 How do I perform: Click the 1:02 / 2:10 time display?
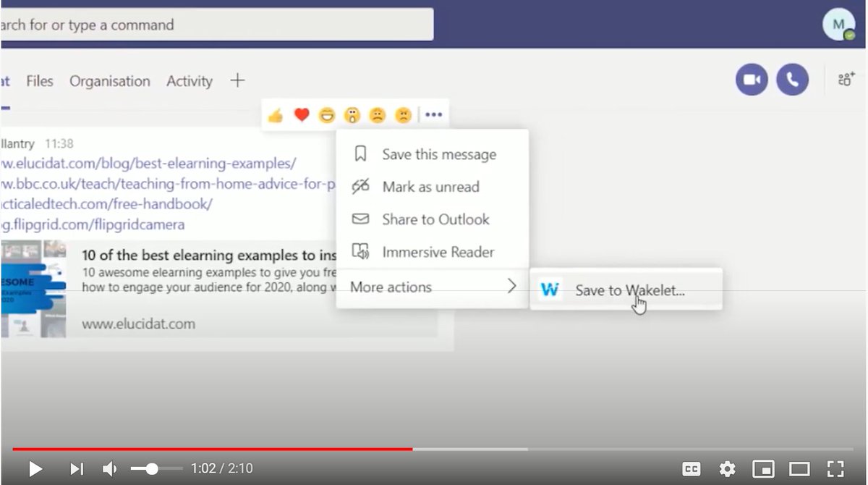coord(222,469)
